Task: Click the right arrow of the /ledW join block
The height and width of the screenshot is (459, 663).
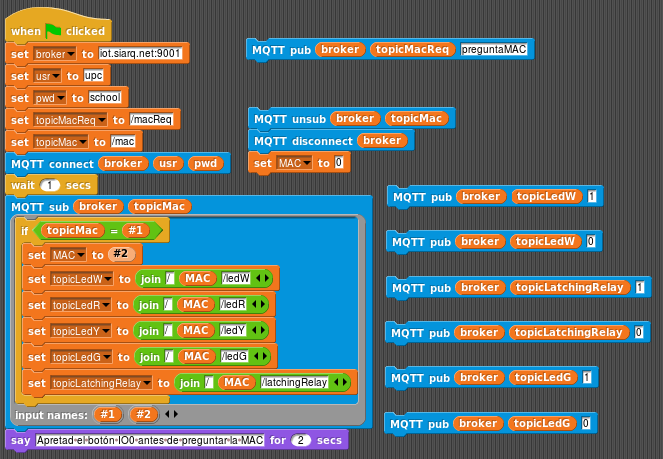Action: point(267,278)
